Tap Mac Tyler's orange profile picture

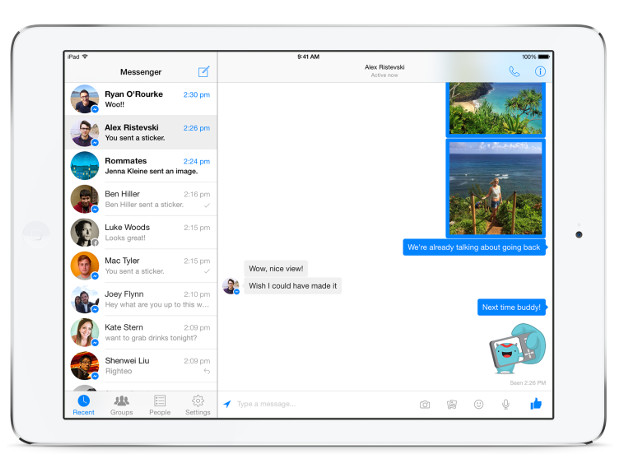[85, 266]
